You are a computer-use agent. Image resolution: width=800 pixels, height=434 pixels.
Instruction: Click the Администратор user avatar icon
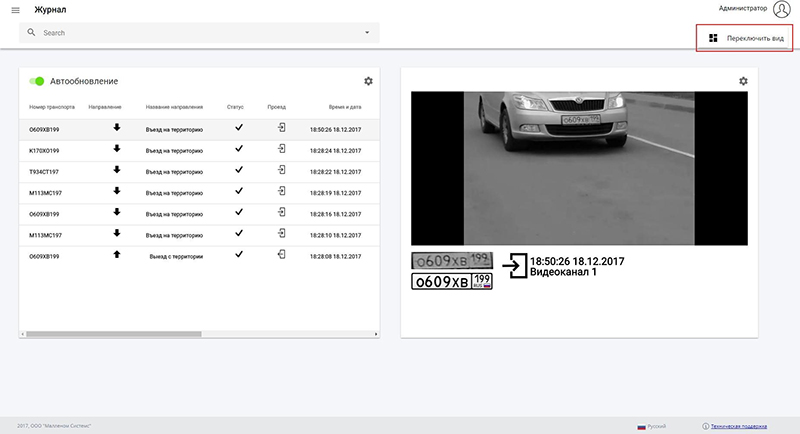point(782,9)
